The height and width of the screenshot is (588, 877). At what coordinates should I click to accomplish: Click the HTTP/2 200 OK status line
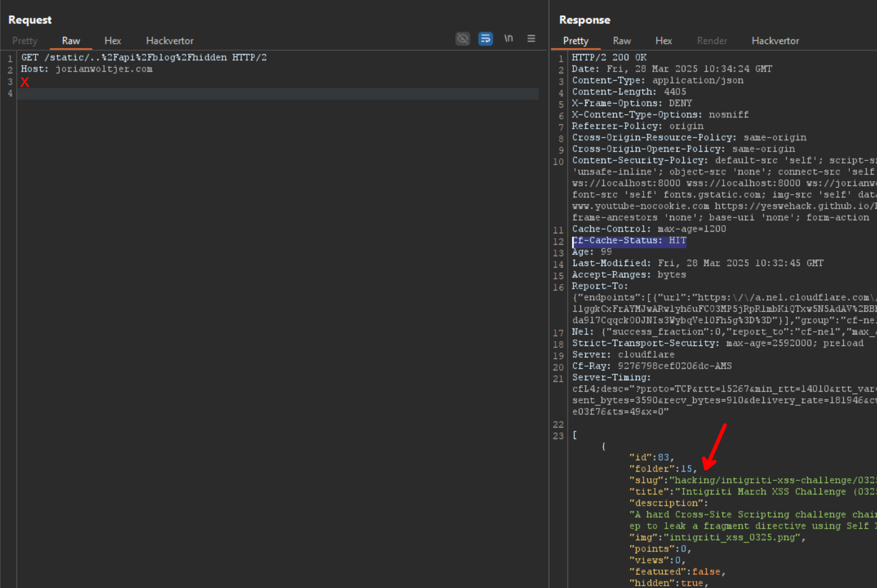point(609,58)
